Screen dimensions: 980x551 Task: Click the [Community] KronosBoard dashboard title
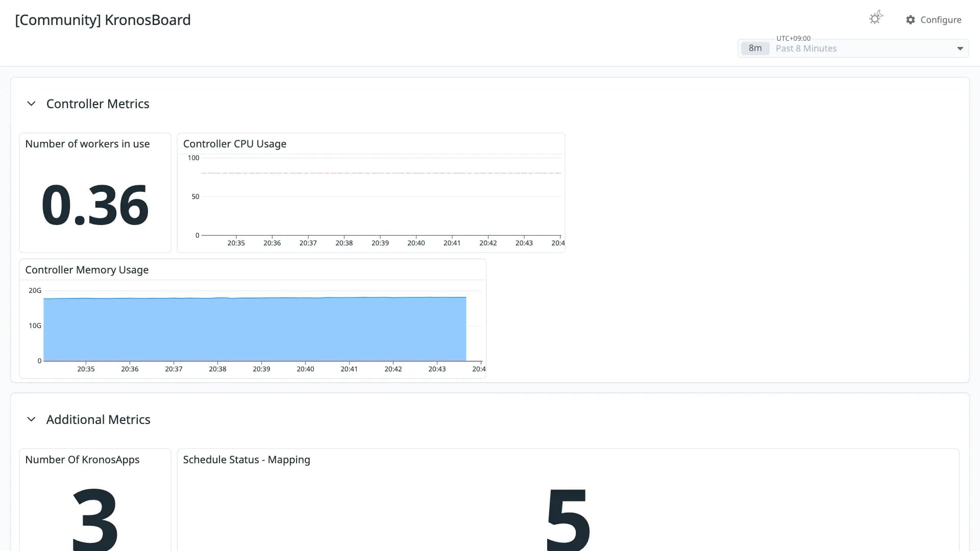point(103,20)
